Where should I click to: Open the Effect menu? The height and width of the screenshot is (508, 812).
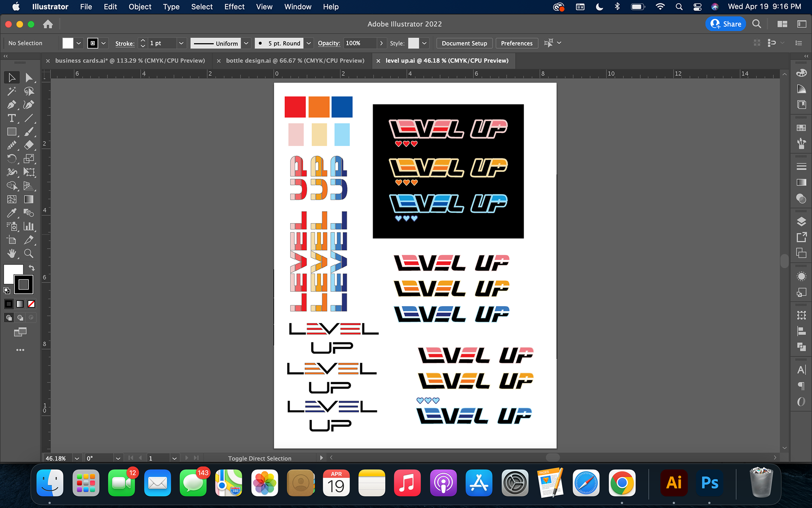(x=234, y=7)
